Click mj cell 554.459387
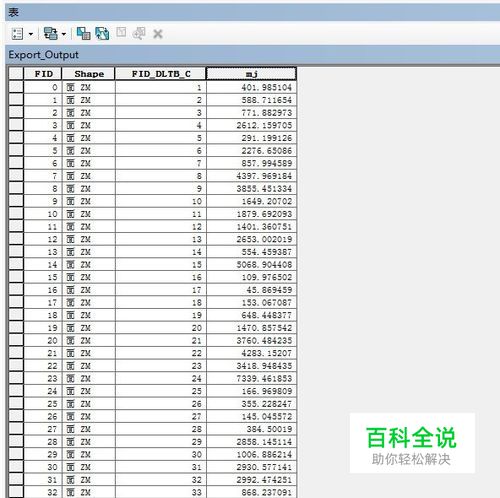 pos(251,252)
